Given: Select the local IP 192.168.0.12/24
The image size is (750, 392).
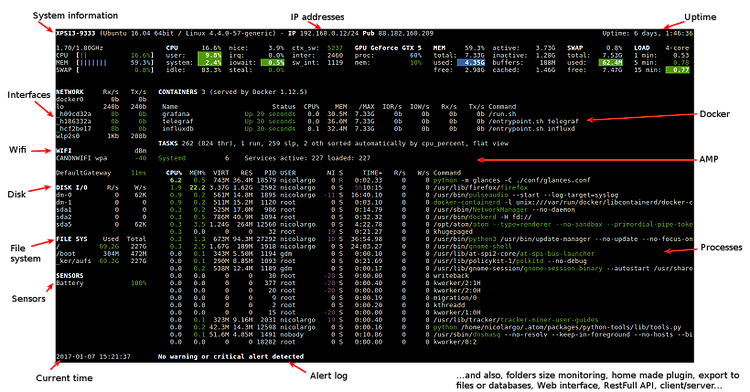Looking at the screenshot, I should click(x=329, y=33).
